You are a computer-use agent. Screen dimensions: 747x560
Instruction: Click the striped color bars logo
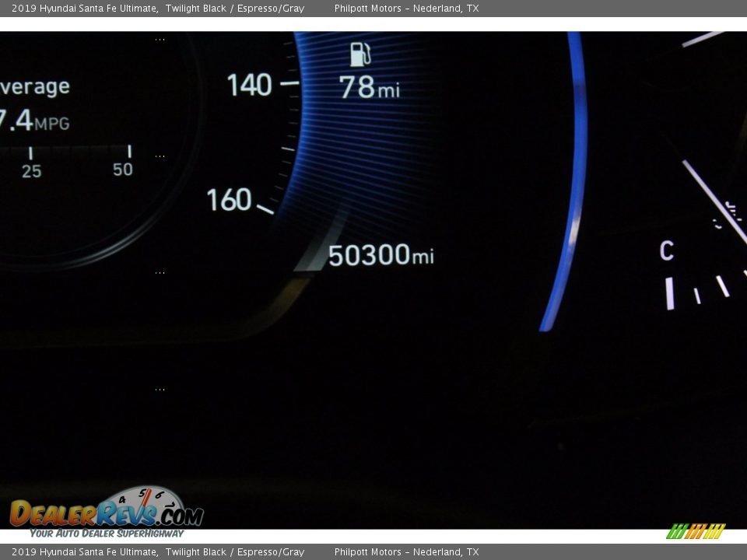point(696,531)
